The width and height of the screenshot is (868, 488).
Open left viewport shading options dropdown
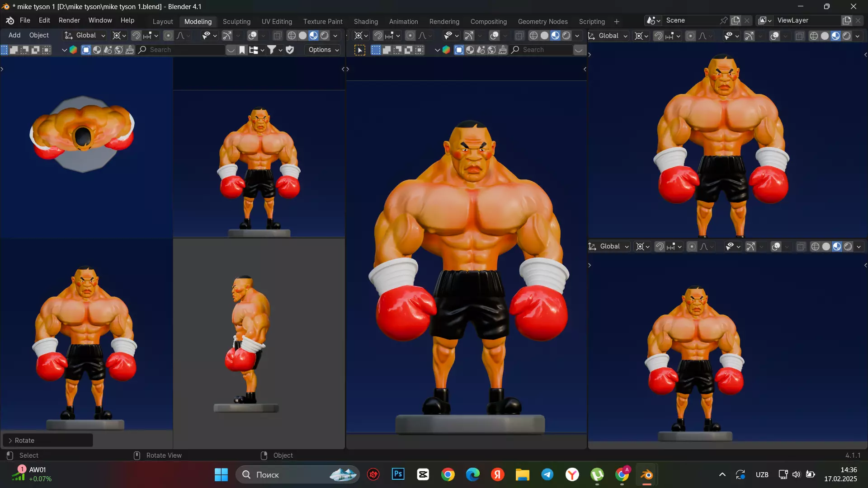click(335, 36)
